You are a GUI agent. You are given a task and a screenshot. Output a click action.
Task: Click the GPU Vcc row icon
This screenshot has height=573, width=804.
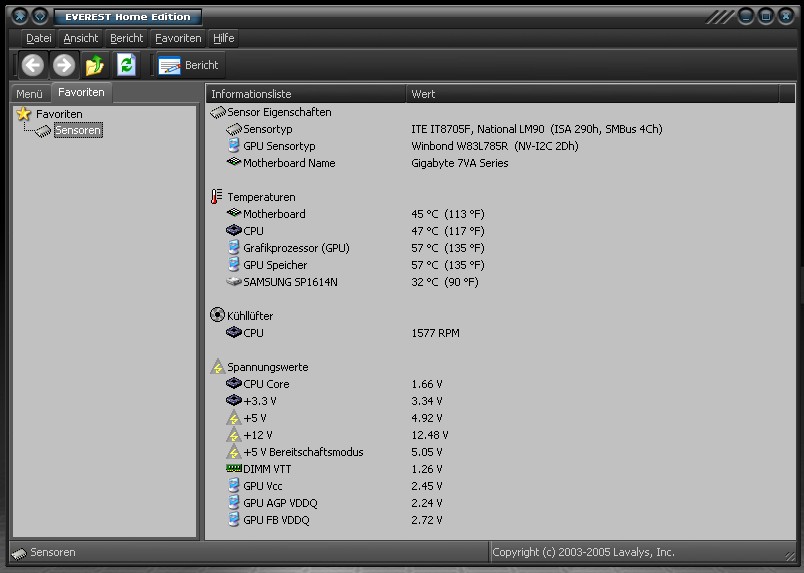[x=234, y=485]
